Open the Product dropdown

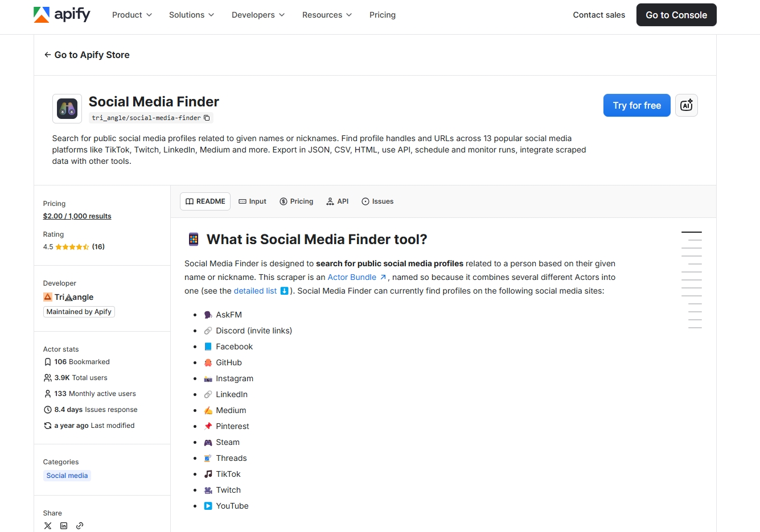(x=132, y=15)
